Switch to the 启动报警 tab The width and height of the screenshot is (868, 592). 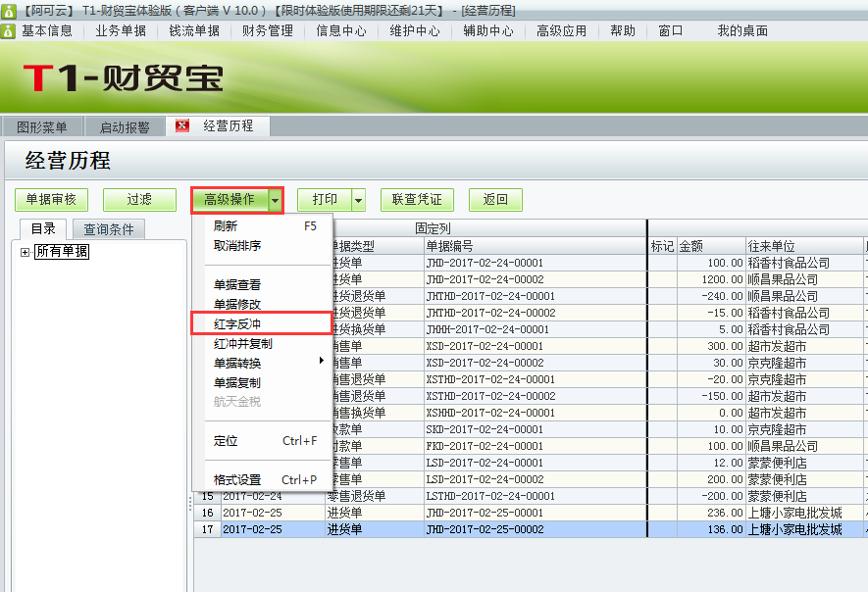pyautogui.click(x=123, y=125)
